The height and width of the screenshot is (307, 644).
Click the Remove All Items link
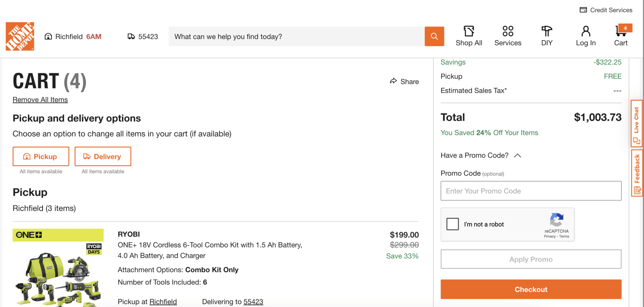click(x=40, y=99)
